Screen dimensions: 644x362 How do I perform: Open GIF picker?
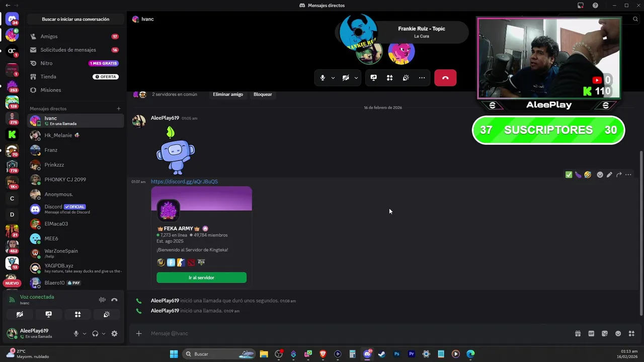(591, 333)
